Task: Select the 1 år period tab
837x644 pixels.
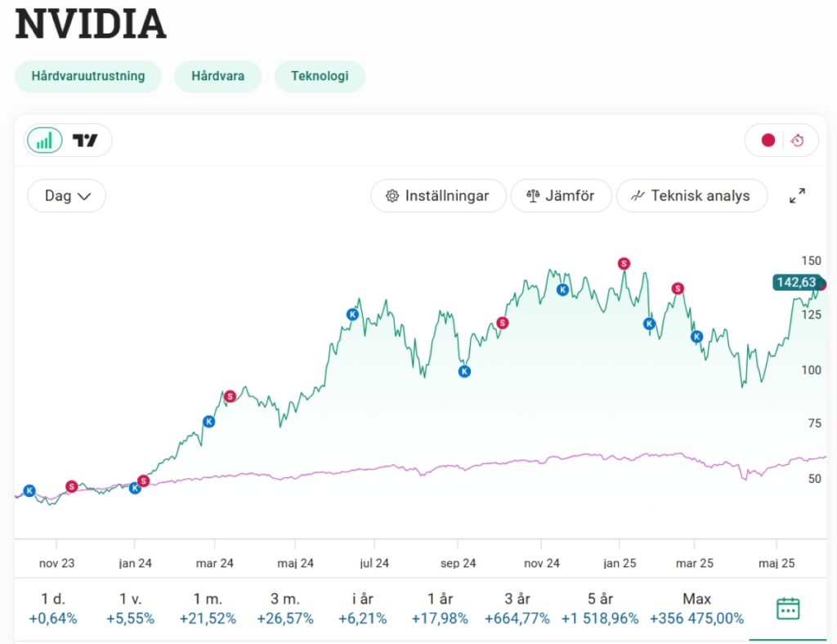Action: [440, 609]
